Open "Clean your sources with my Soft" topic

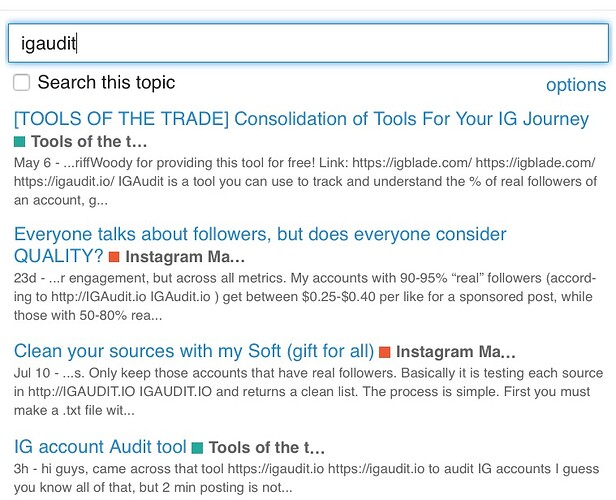[x=194, y=351]
